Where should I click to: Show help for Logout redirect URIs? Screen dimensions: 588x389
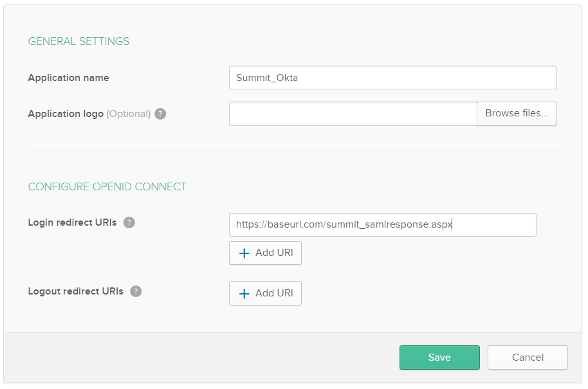(136, 291)
